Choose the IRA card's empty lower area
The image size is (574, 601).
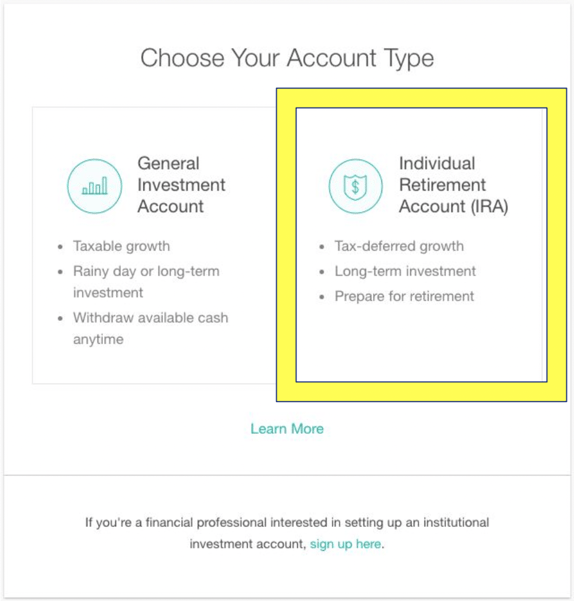click(x=421, y=343)
